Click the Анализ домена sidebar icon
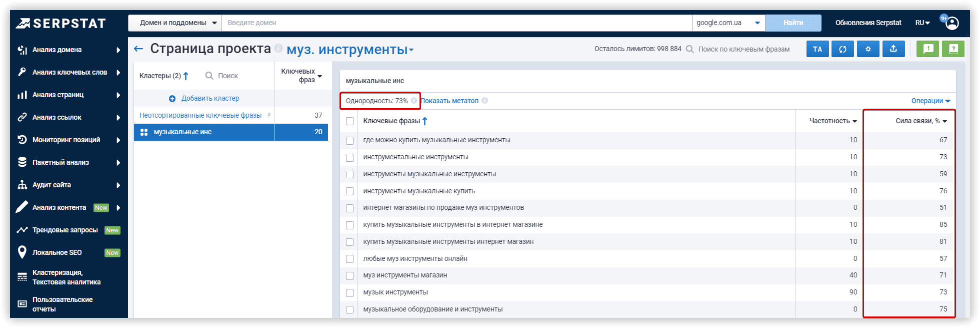The width and height of the screenshot is (980, 328). [22, 50]
